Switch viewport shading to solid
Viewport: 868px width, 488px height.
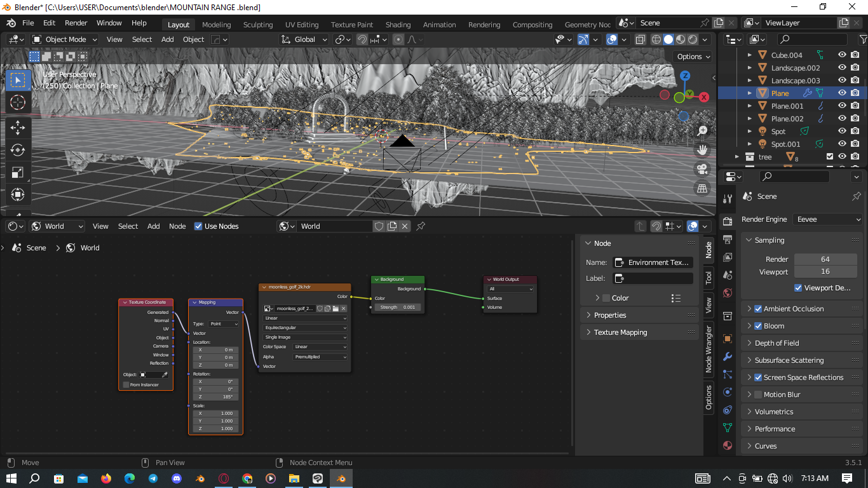pos(668,39)
